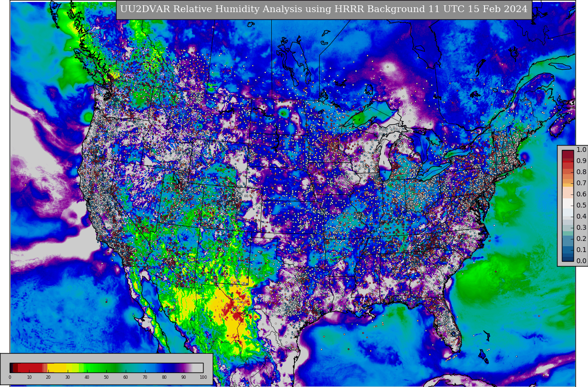
Task: Click the UU2DVAR Relative Humidity Analysis title
Action: coord(324,9)
